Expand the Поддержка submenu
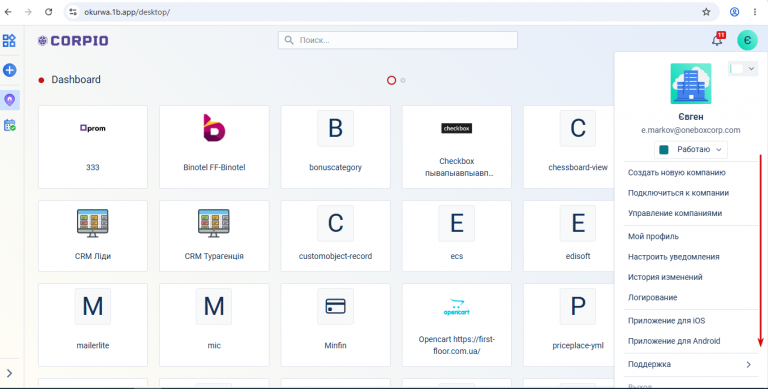This screenshot has width=768, height=389. [x=691, y=364]
